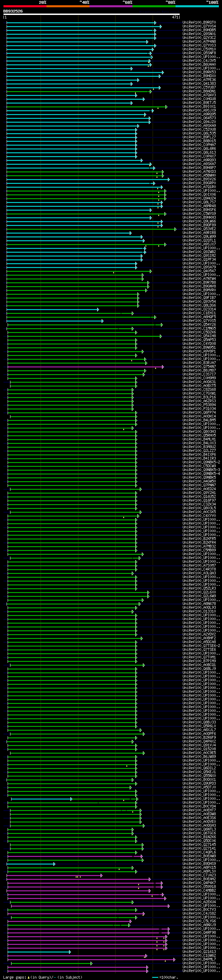Click hit text UniRef100_C4J3V5
This screenshot has width=222, height=980.
tap(199, 60)
